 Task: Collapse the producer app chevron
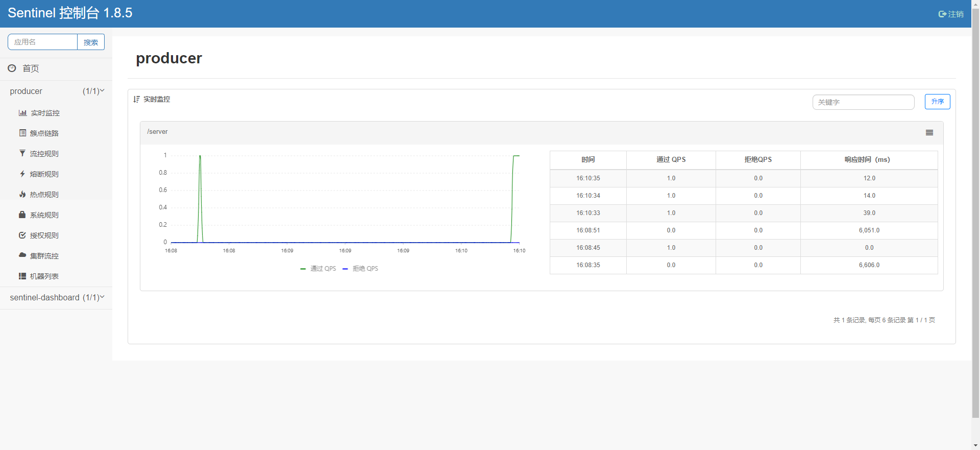[102, 90]
